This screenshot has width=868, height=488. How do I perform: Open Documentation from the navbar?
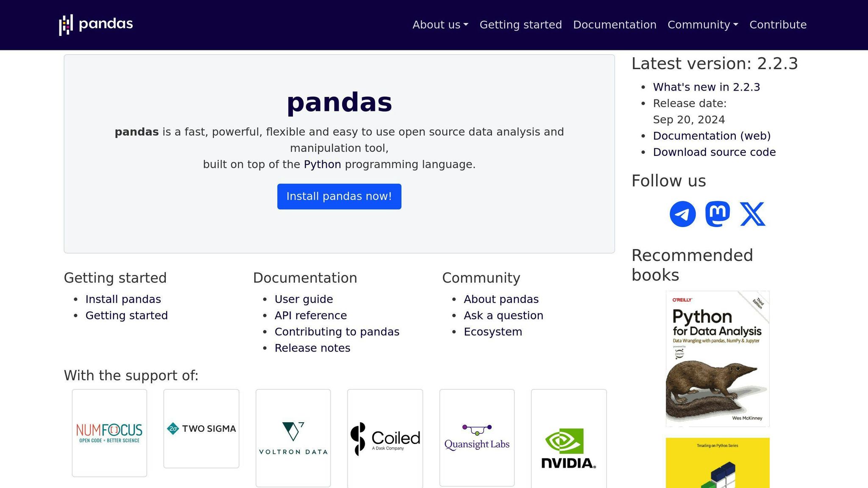tap(615, 25)
